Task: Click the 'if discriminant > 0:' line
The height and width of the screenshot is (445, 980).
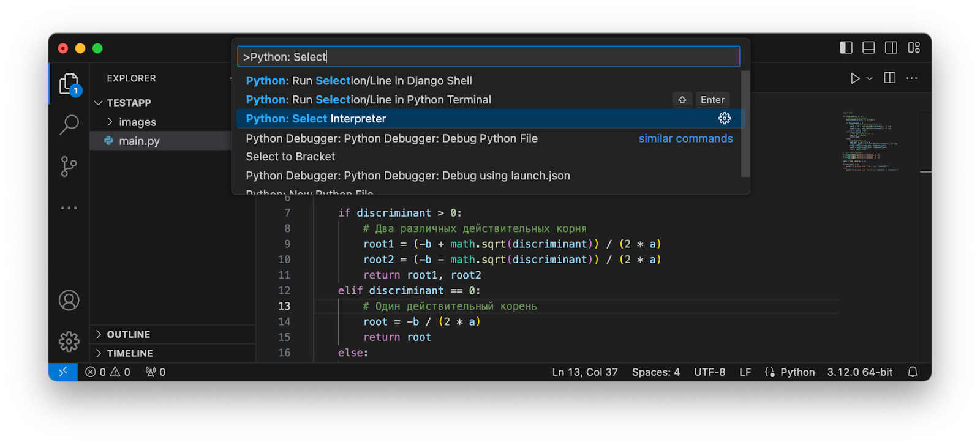Action: 400,213
